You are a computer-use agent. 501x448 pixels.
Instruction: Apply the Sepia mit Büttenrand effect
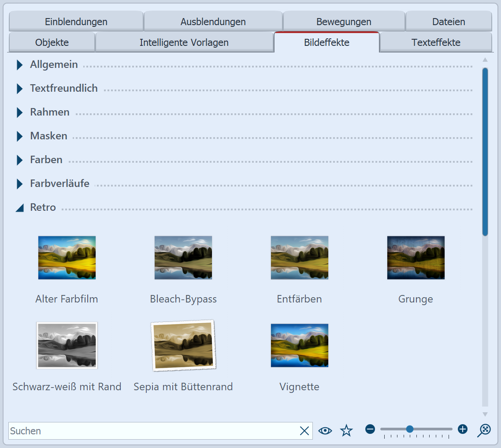[183, 345]
